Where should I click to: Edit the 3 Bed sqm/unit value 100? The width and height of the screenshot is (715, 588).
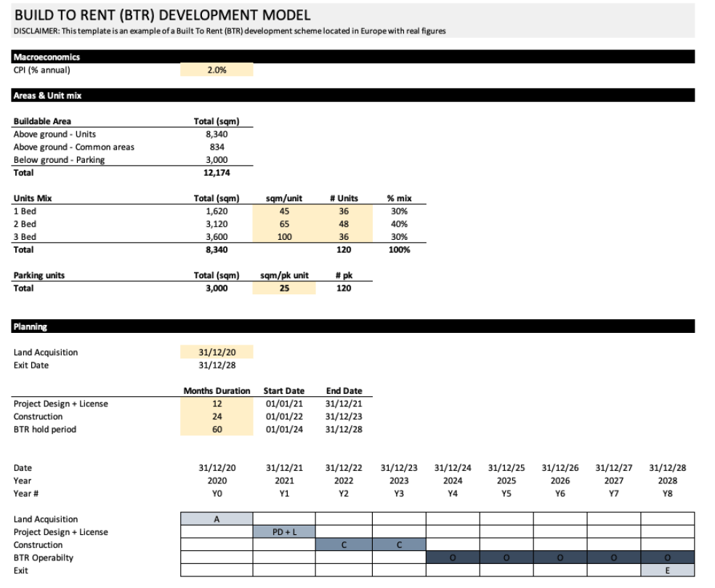tap(283, 237)
